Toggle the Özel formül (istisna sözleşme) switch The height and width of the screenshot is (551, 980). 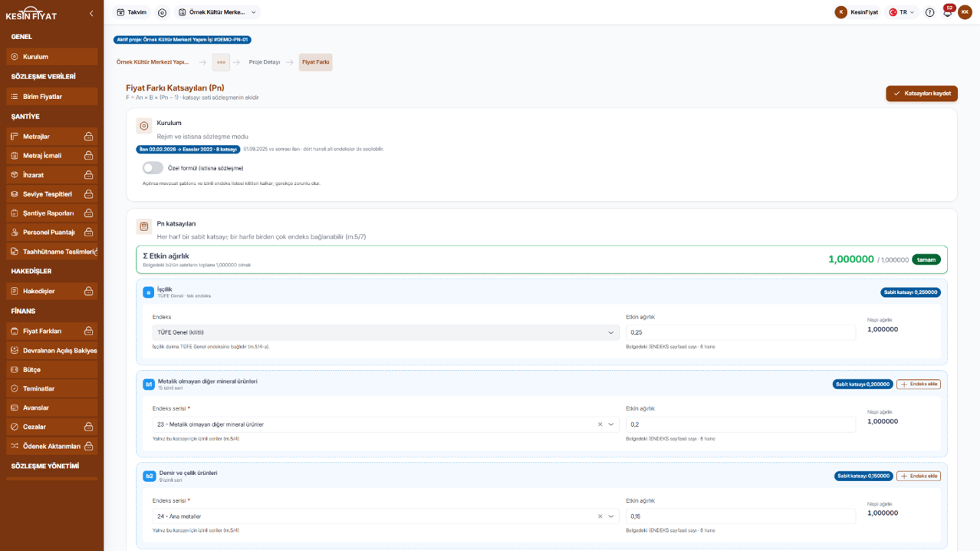[153, 168]
